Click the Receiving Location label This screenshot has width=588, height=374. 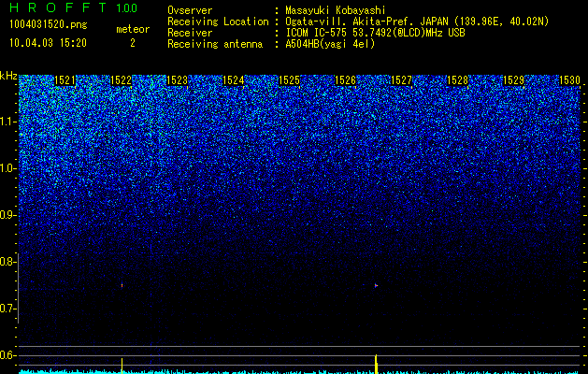point(218,22)
